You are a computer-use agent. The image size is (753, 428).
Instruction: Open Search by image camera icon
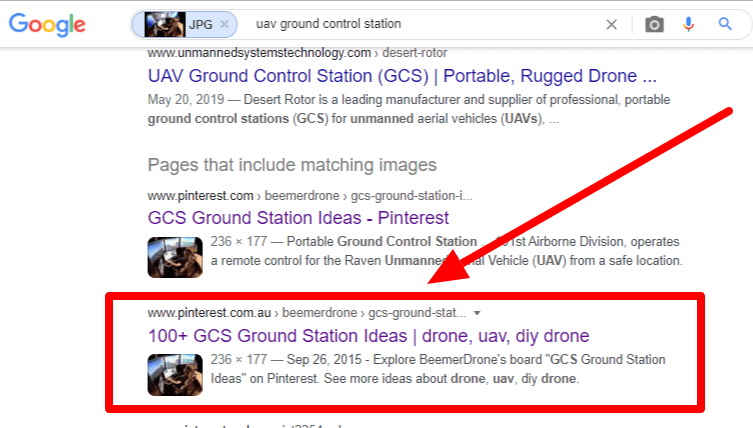(x=654, y=24)
